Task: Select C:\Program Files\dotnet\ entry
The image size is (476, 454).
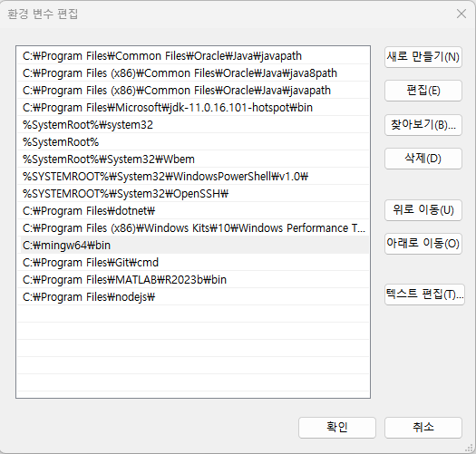Action: pos(193,211)
